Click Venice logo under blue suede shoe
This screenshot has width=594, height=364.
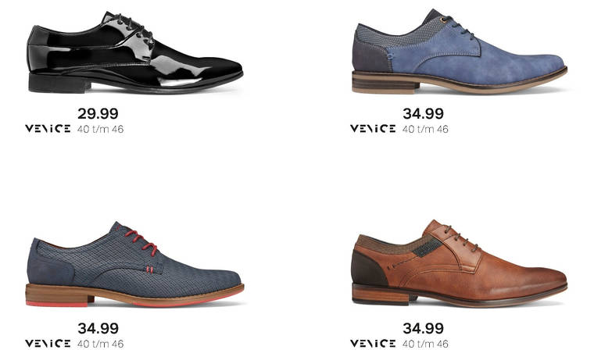[373, 128]
